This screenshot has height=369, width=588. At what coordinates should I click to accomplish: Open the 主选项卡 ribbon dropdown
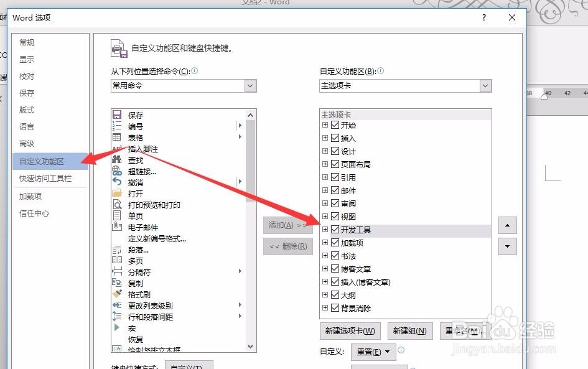pos(485,85)
